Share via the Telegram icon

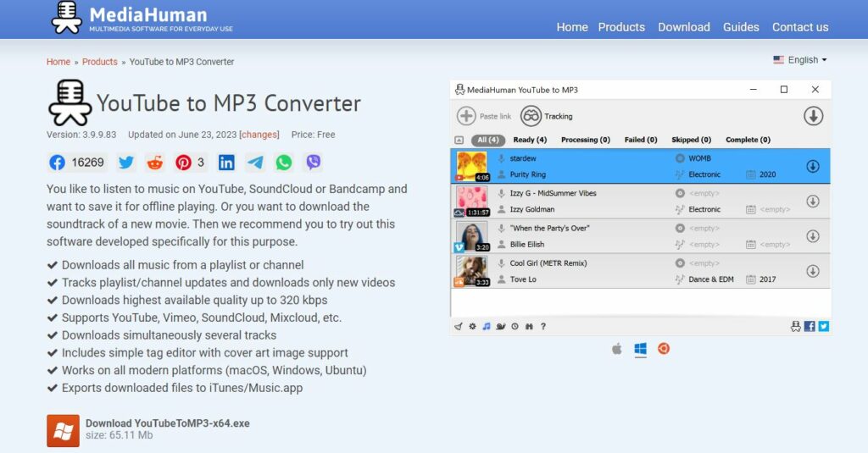click(255, 162)
